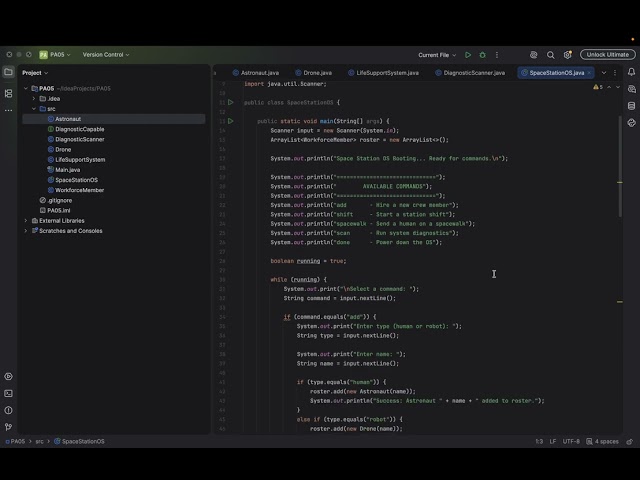Switch to the DiagnosticScanner.java tab
The width and height of the screenshot is (640, 480).
click(470, 73)
